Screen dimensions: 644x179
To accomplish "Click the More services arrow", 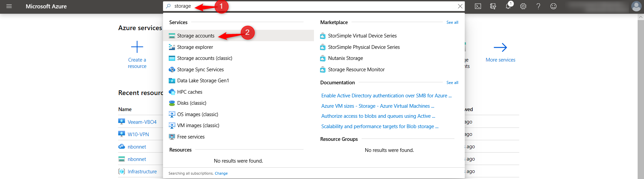I will (500, 48).
